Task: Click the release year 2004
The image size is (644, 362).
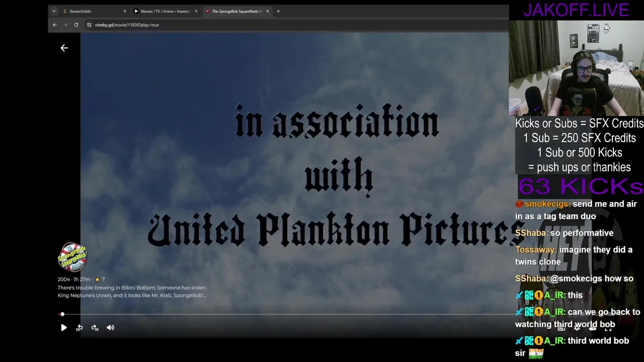Action: pyautogui.click(x=63, y=280)
